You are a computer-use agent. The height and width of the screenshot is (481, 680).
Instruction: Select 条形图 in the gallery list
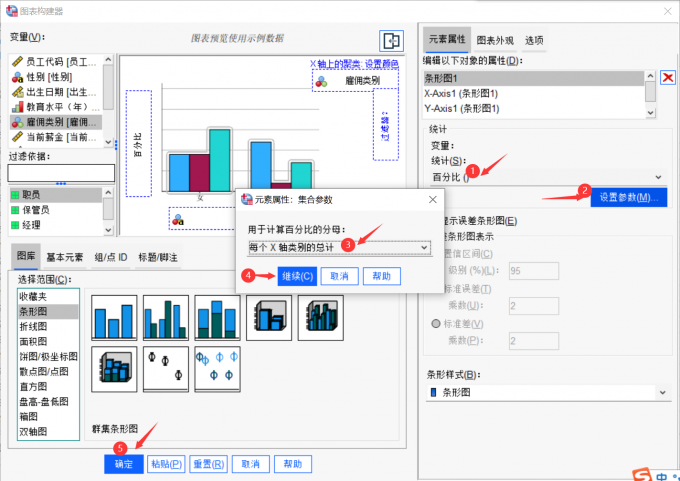(48, 311)
